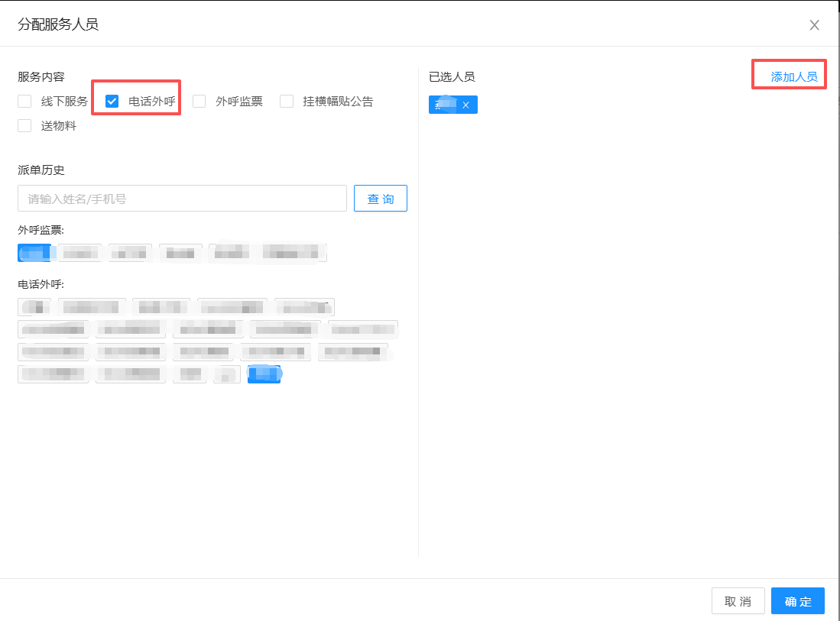Select the 送物料 checkbox

(x=25, y=126)
